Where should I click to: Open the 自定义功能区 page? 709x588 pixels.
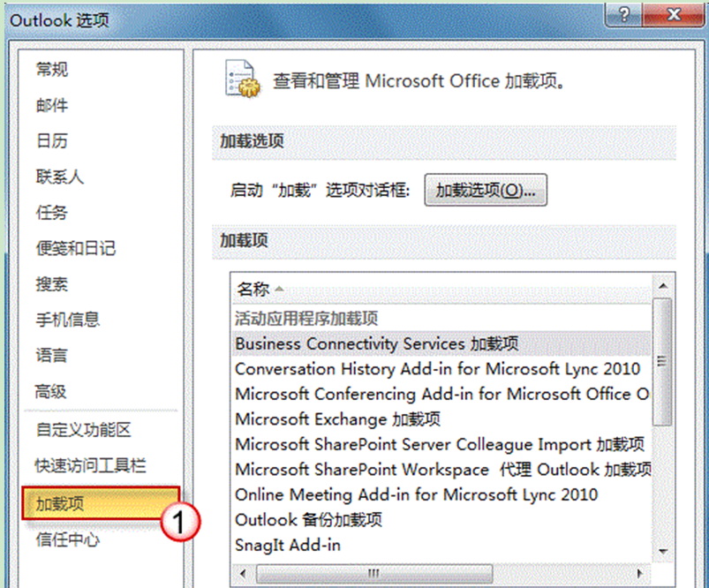(84, 430)
